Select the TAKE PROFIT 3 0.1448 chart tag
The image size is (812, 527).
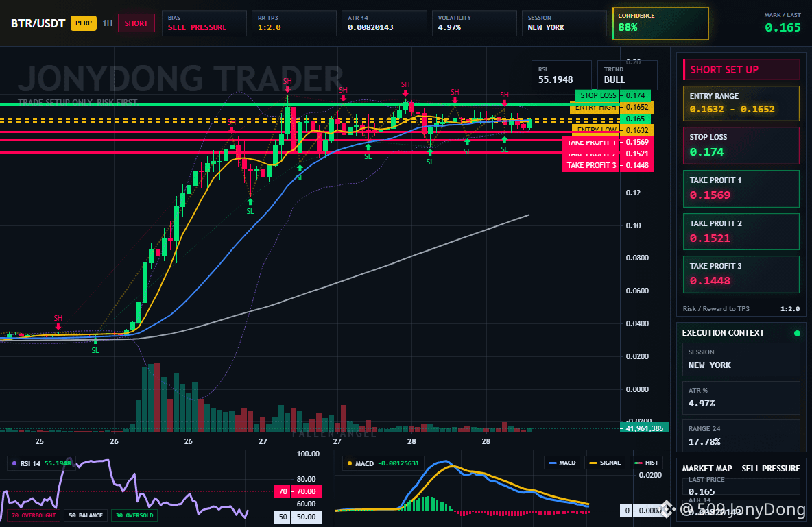(608, 165)
